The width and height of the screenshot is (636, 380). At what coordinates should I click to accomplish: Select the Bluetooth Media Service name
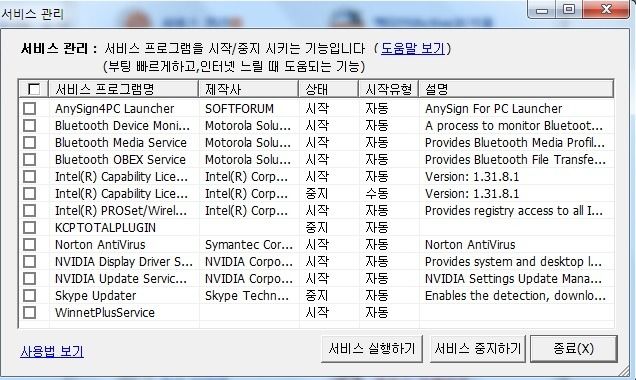click(121, 143)
